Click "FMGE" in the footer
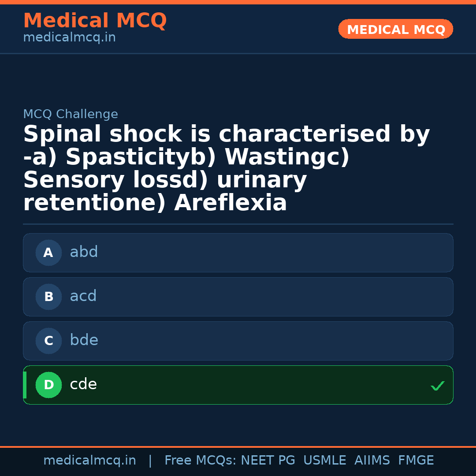The width and height of the screenshot is (476, 476). pyautogui.click(x=416, y=461)
